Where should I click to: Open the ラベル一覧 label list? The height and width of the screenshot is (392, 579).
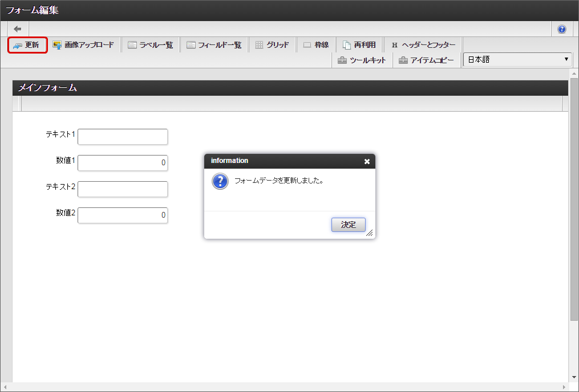(151, 45)
